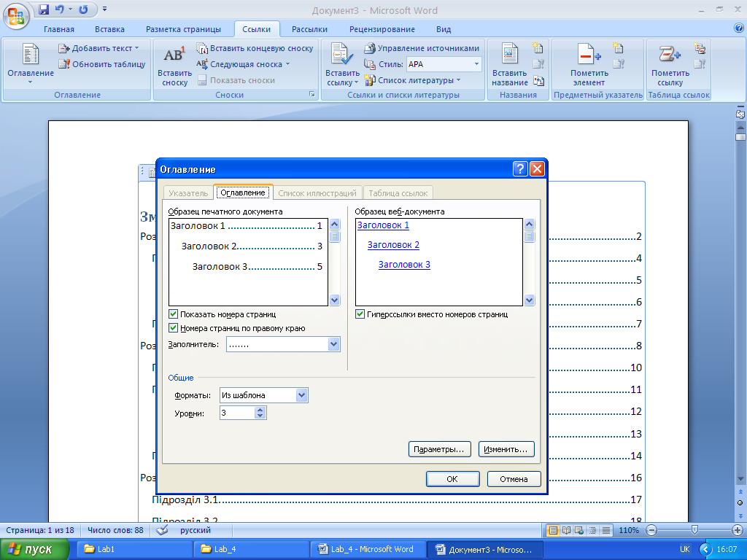Click Изменить... button

(506, 449)
